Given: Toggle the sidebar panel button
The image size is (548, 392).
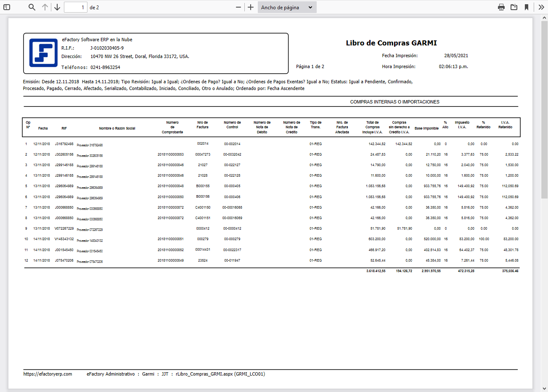Looking at the screenshot, I should [7, 7].
